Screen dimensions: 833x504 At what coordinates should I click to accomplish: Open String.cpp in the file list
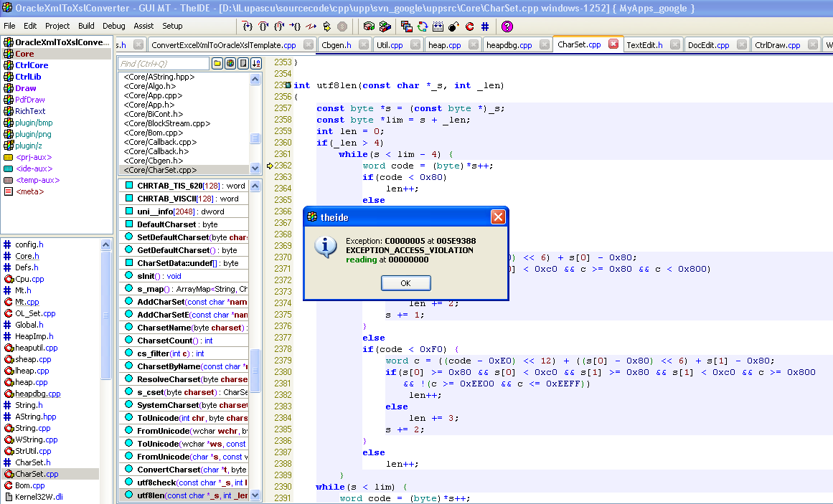[x=32, y=428]
